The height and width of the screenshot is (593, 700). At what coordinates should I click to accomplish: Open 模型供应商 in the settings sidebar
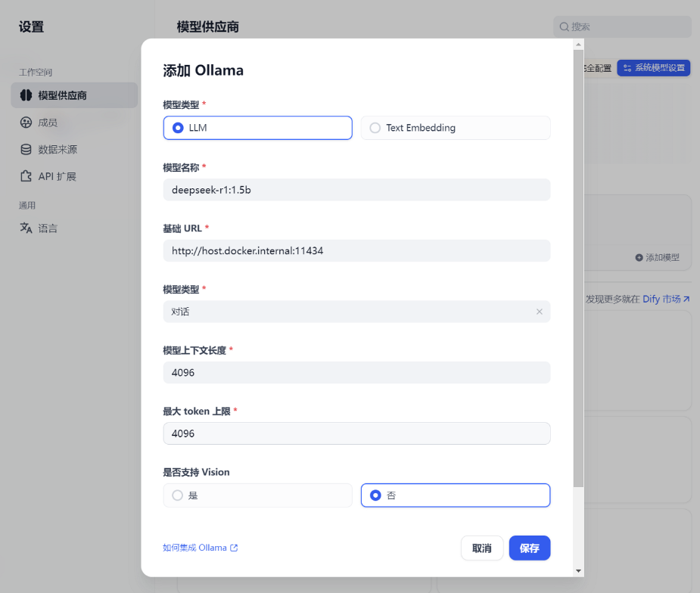[x=74, y=95]
